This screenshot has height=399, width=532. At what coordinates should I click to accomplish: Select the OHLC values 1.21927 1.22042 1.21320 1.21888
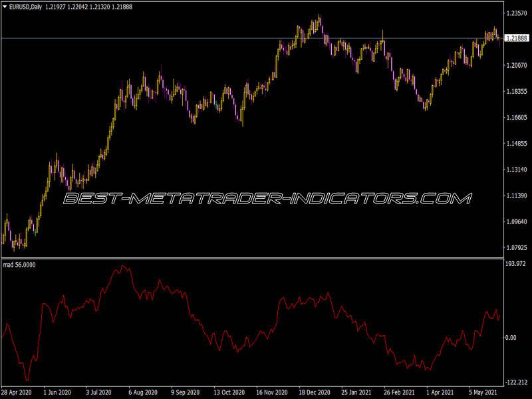point(89,7)
